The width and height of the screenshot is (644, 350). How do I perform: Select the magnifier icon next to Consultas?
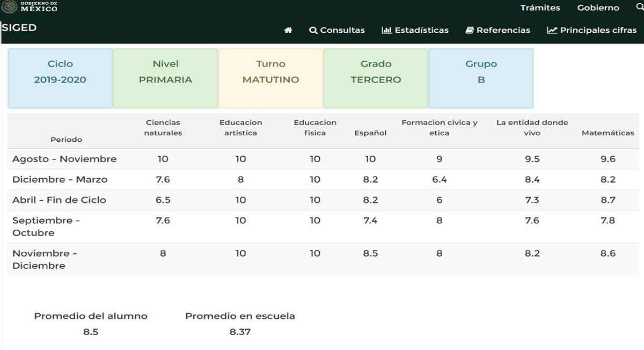click(x=313, y=31)
